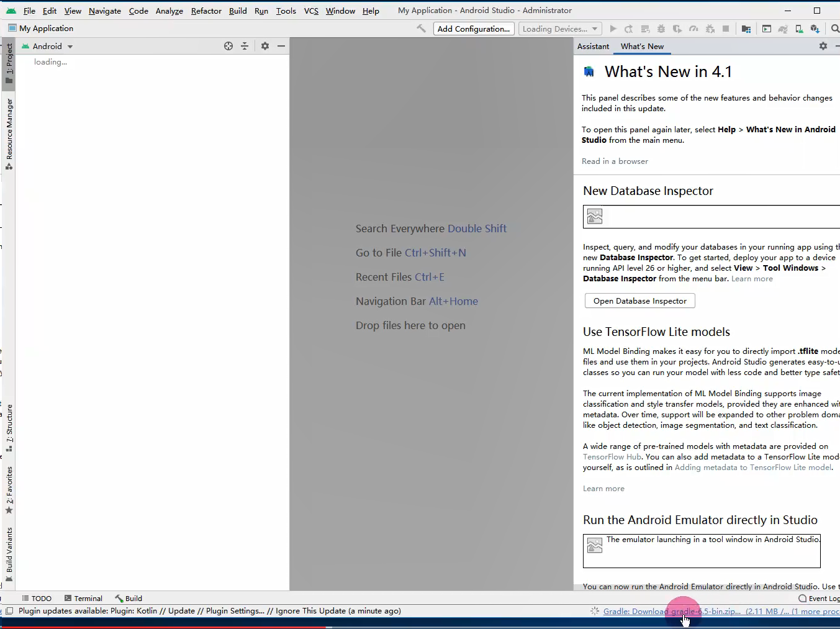Click the Debug app bug icon
Screen dimensions: 840x629
(661, 29)
